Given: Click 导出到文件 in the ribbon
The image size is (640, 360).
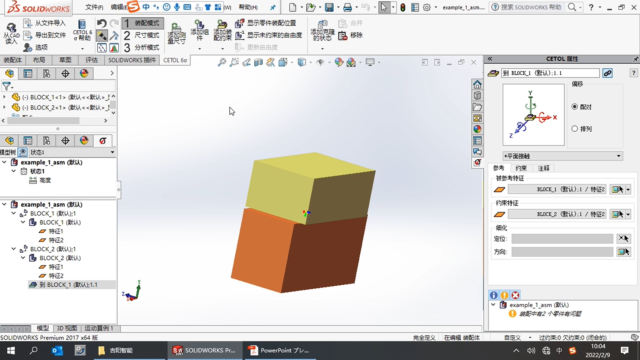Looking at the screenshot, I should (x=45, y=36).
